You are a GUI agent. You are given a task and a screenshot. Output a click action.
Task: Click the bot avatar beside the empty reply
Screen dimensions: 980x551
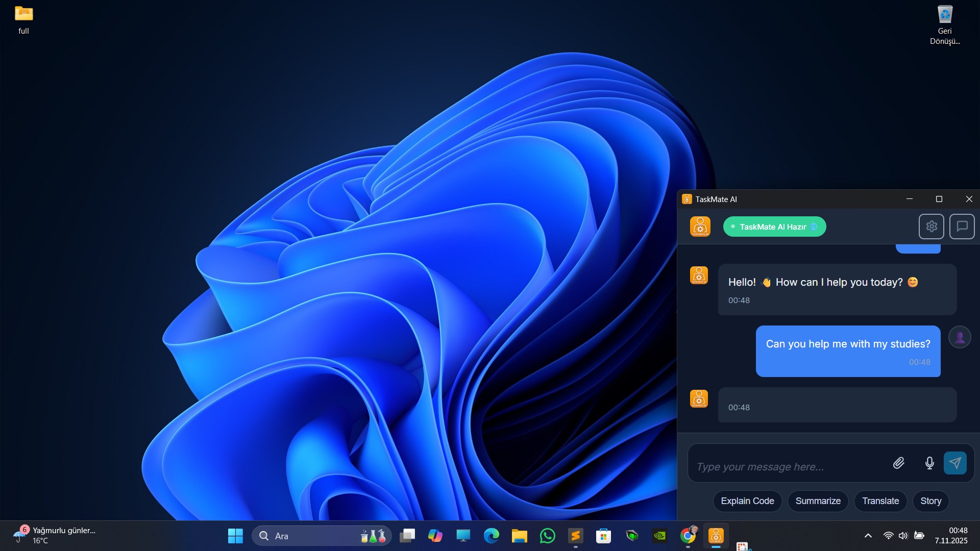[699, 398]
